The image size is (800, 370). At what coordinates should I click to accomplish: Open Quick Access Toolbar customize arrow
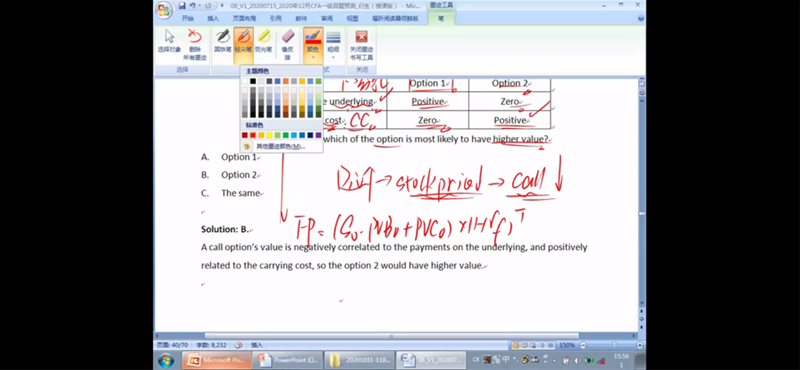click(221, 6)
